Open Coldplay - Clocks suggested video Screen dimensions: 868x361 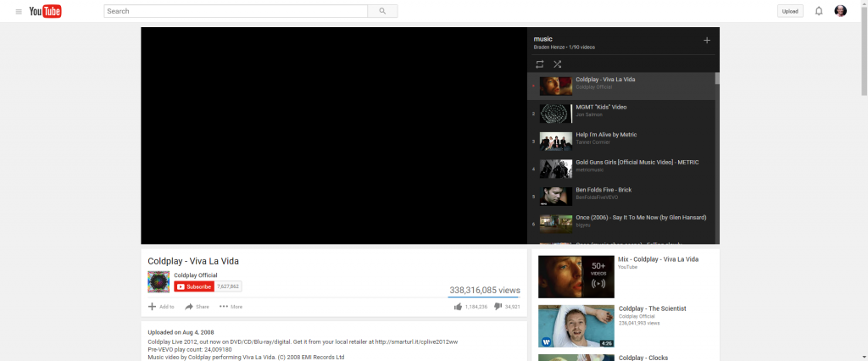pos(643,358)
